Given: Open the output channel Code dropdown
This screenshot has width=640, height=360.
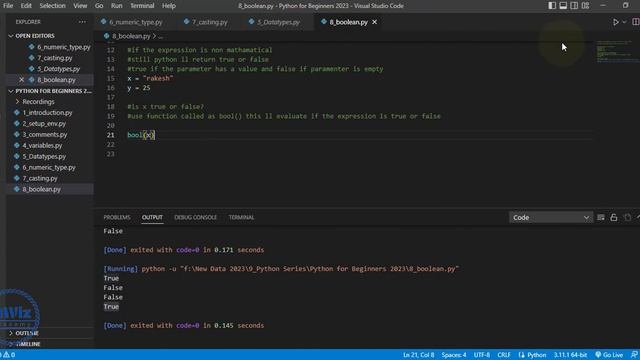Looking at the screenshot, I should 551,218.
